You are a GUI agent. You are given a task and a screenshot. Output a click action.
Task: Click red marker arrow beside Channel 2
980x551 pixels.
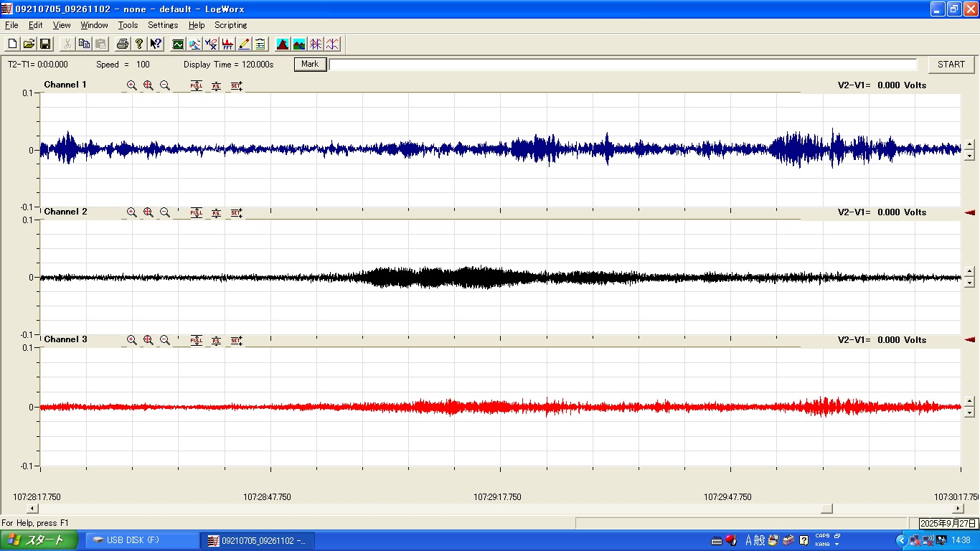[970, 212]
